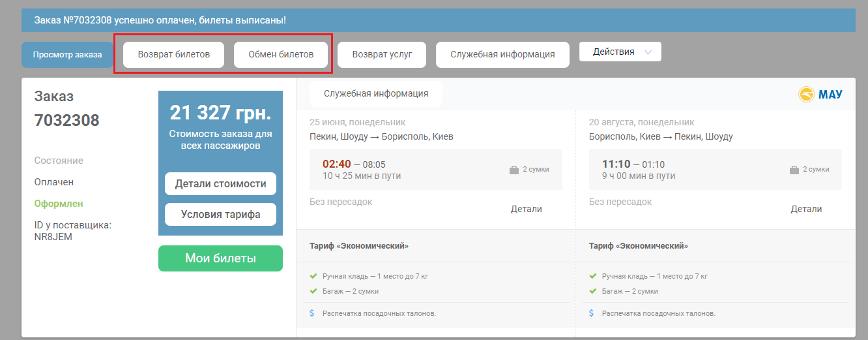The height and width of the screenshot is (340, 868).
Task: Click the baggage icon for the Пекин–Киев flight
Action: pyautogui.click(x=514, y=170)
